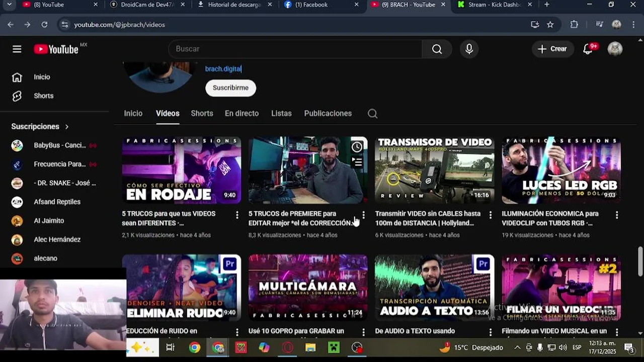Open the Chrome extensions puzzle icon
The image size is (644, 362).
574,24
